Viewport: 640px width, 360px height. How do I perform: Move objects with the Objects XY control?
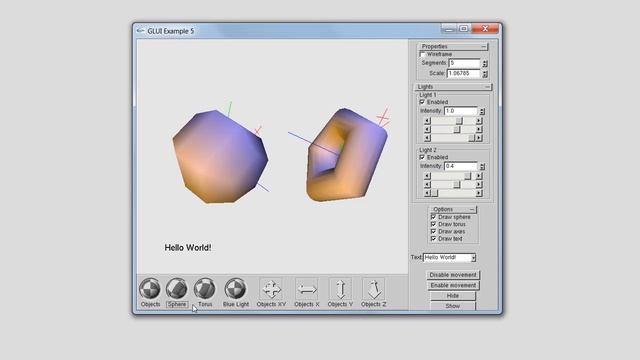click(x=271, y=289)
